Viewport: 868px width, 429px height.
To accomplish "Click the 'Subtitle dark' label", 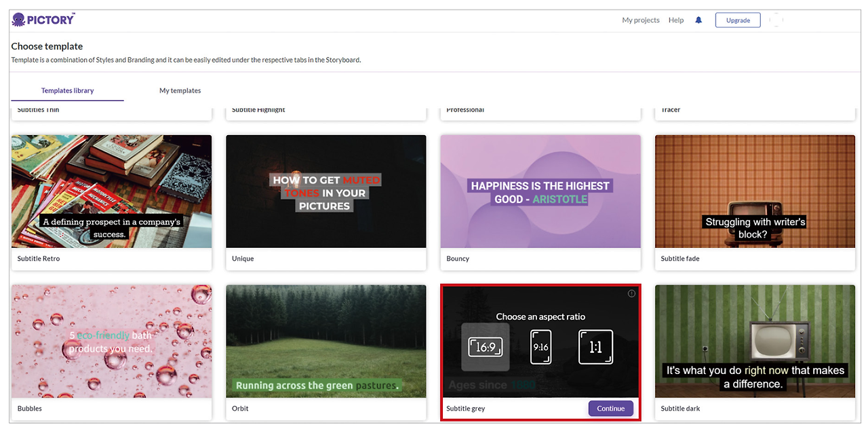I will pyautogui.click(x=681, y=409).
